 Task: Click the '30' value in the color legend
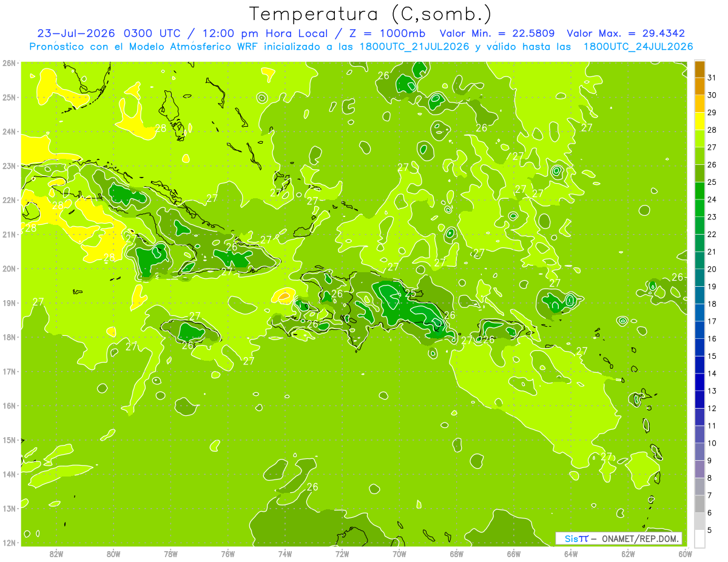pyautogui.click(x=712, y=95)
